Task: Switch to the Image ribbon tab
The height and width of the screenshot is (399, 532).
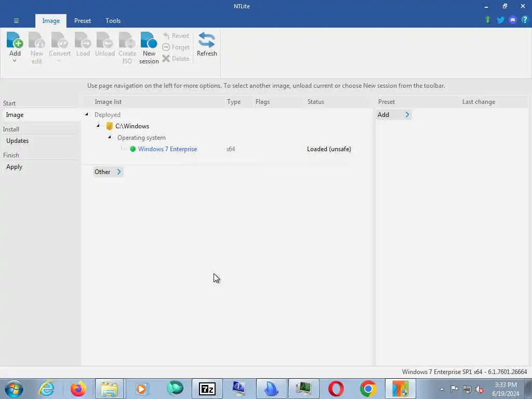Action: pos(51,21)
